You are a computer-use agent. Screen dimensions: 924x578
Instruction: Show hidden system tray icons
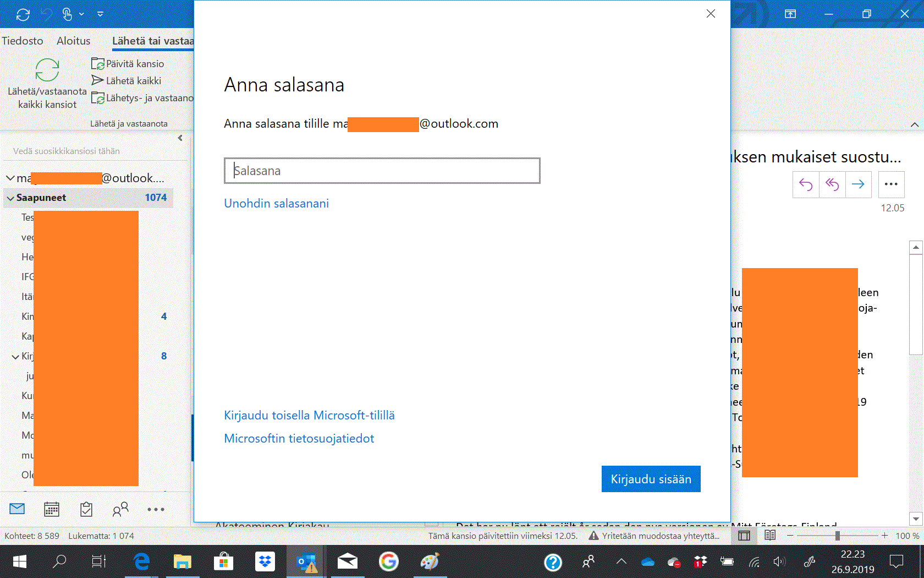point(621,561)
